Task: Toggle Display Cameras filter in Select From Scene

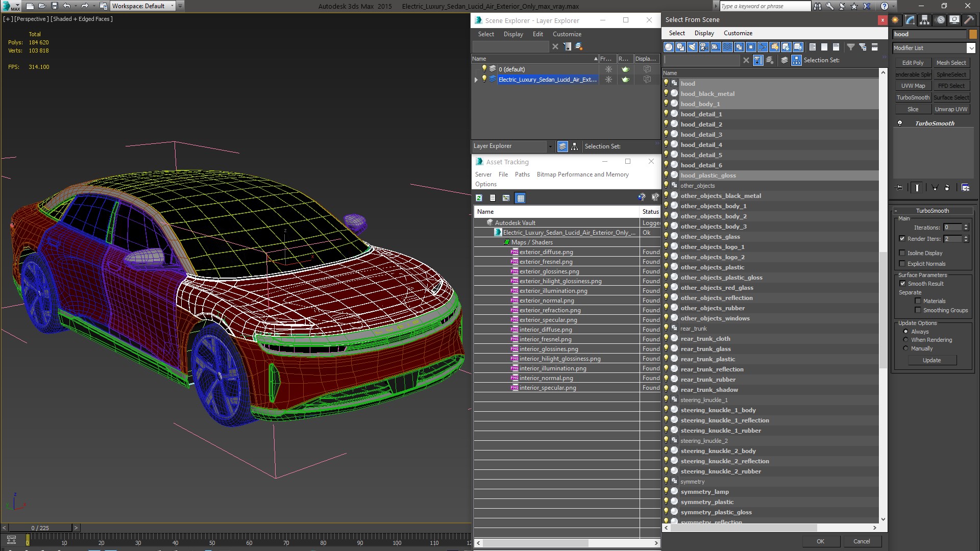Action: point(704,47)
